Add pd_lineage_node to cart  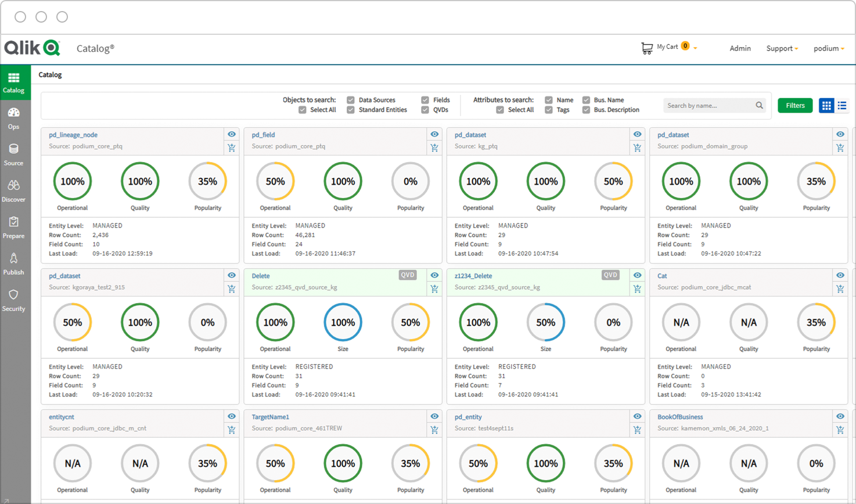(x=232, y=148)
